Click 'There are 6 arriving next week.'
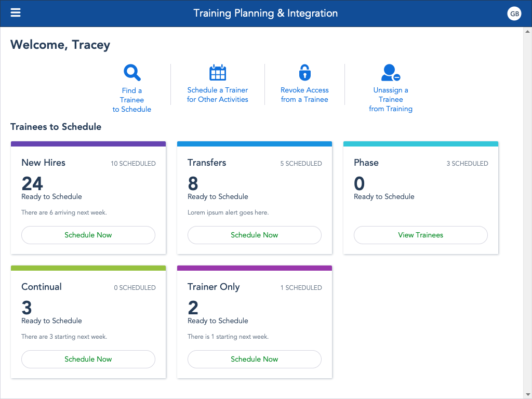This screenshot has width=532, height=399. click(x=64, y=212)
